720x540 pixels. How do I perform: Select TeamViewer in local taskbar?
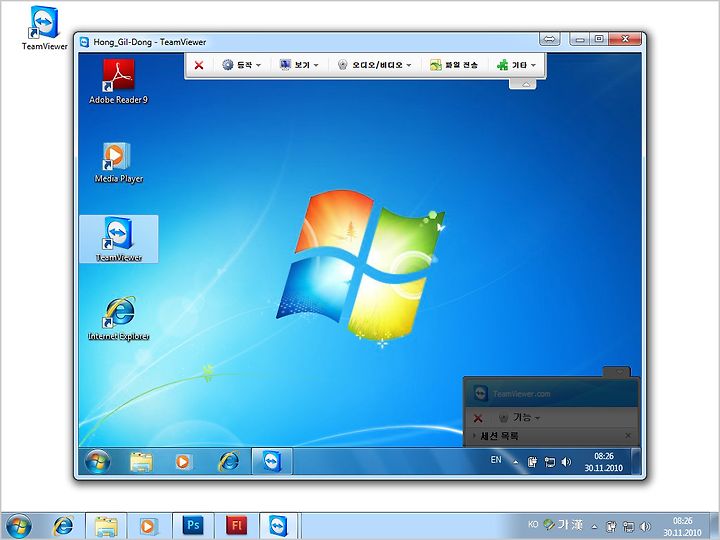coord(278,526)
